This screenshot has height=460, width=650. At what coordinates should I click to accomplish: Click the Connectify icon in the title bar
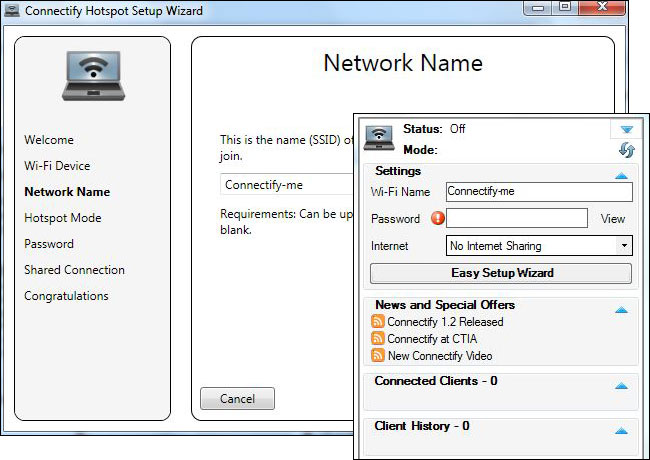click(11, 12)
